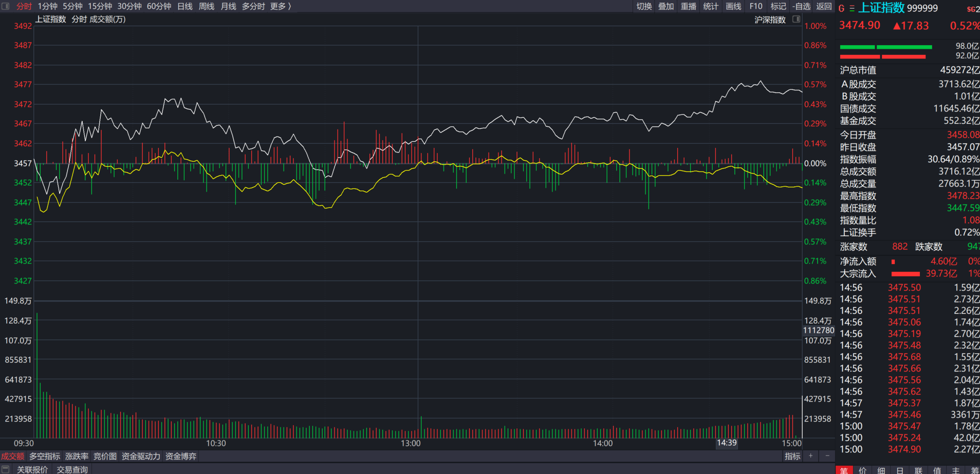Click the 沪深指数 label on chart
This screenshot has height=474, width=980.
(770, 20)
